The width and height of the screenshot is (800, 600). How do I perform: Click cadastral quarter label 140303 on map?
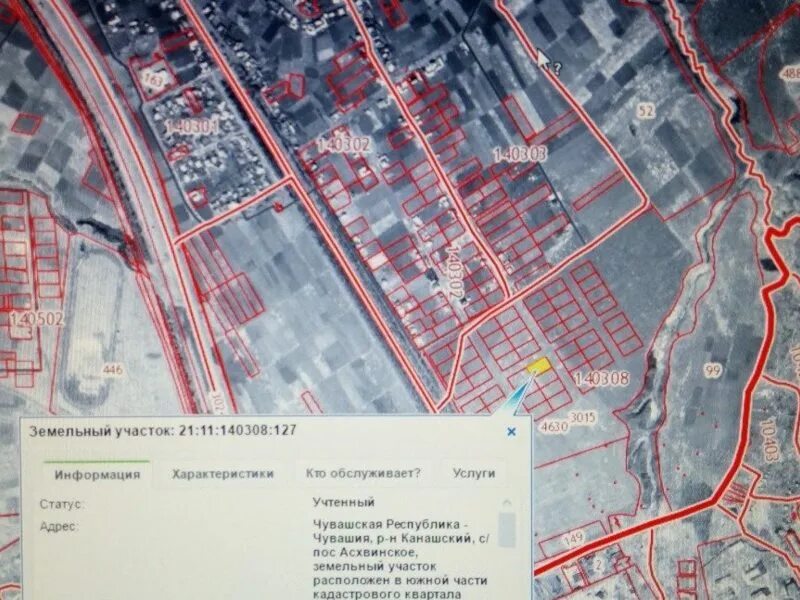pyautogui.click(x=520, y=155)
